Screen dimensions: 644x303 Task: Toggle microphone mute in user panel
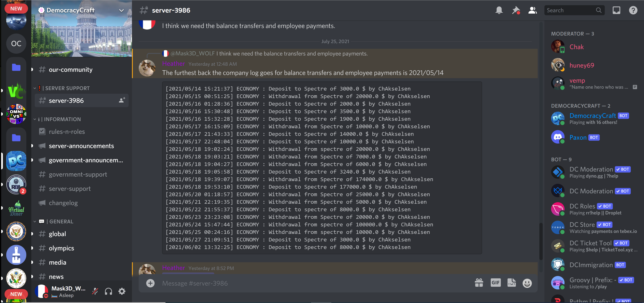95,291
